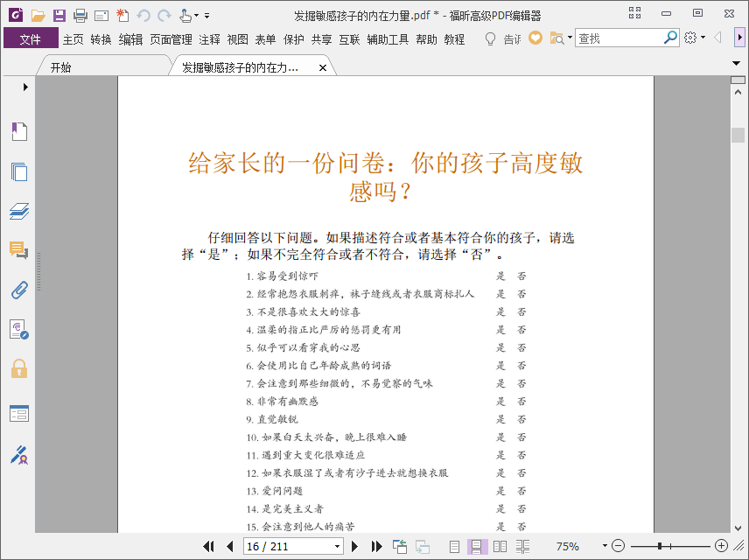Go to the first page
Viewport: 749px width, 560px height.
click(x=208, y=546)
